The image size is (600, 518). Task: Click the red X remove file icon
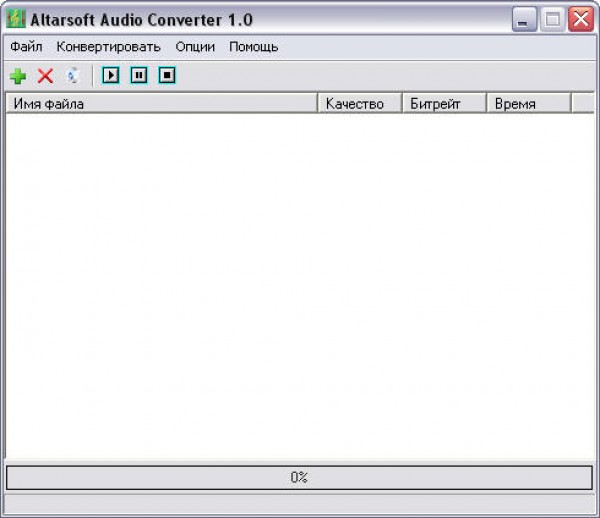45,76
